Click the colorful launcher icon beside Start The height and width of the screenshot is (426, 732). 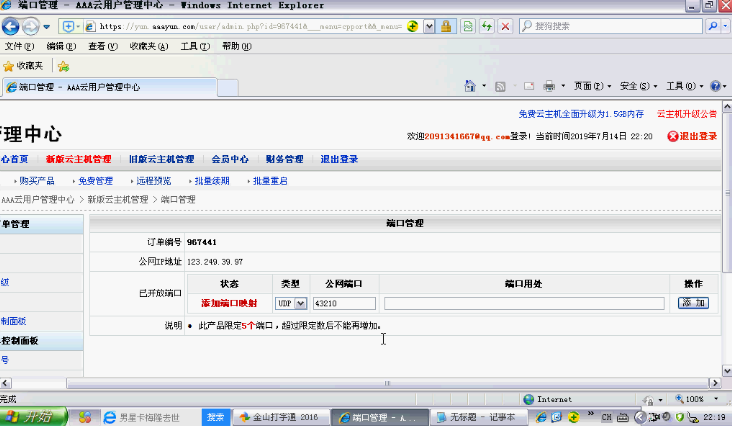point(85,417)
